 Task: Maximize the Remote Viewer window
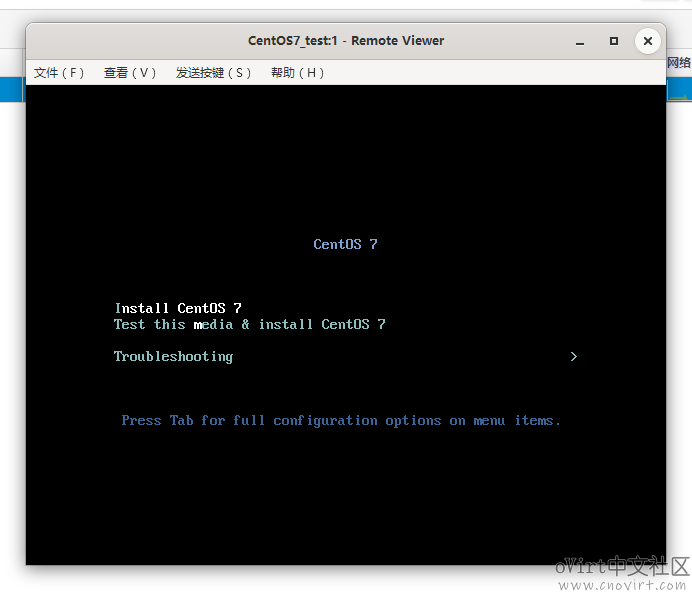613,41
